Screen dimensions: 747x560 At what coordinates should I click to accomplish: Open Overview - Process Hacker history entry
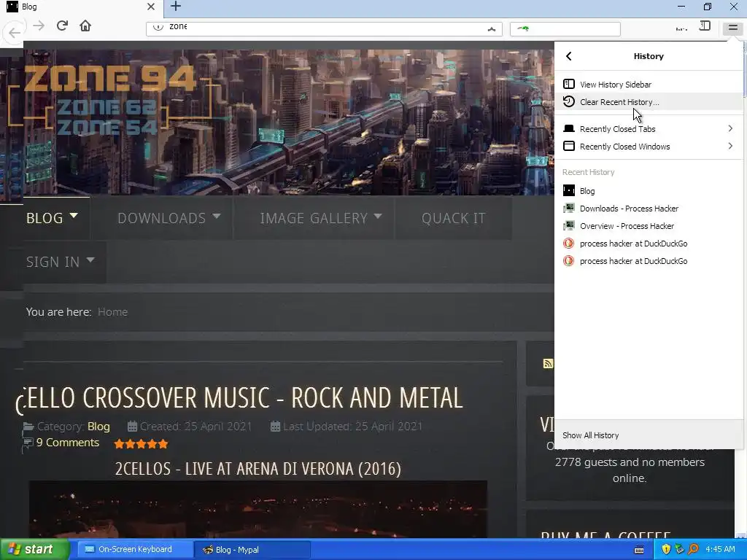tap(648, 226)
